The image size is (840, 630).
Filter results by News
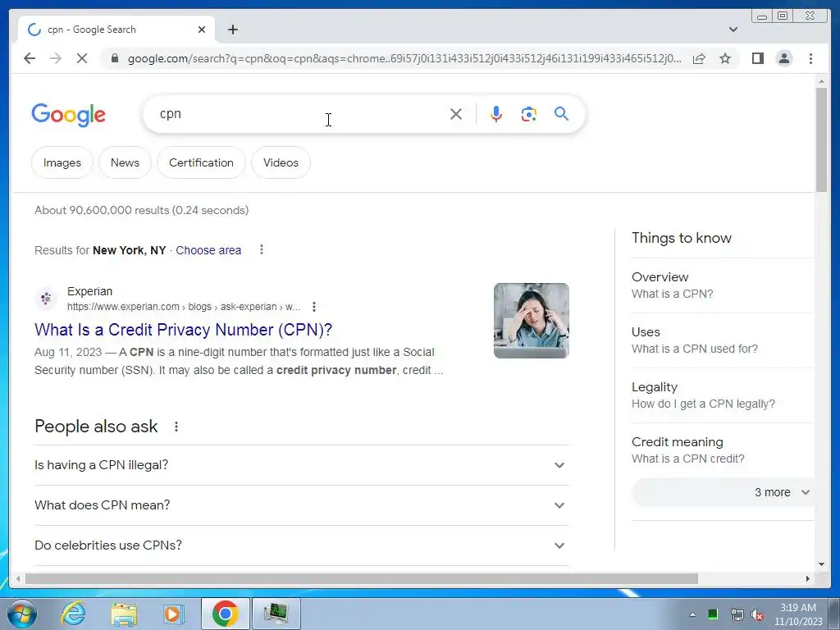click(x=125, y=162)
